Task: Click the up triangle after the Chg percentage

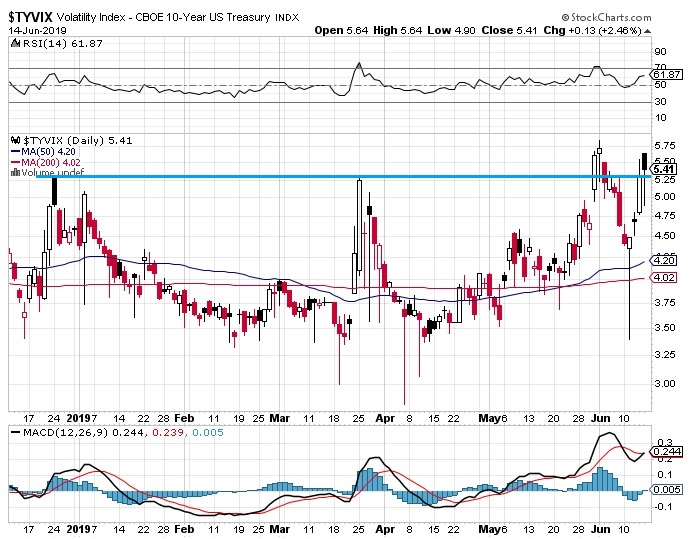Action: 647,31
